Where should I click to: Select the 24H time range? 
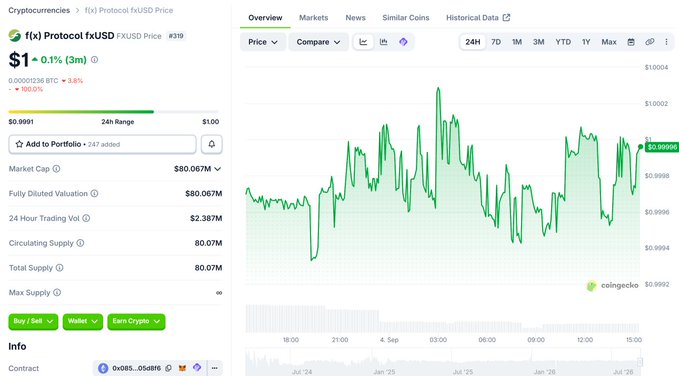tap(472, 42)
